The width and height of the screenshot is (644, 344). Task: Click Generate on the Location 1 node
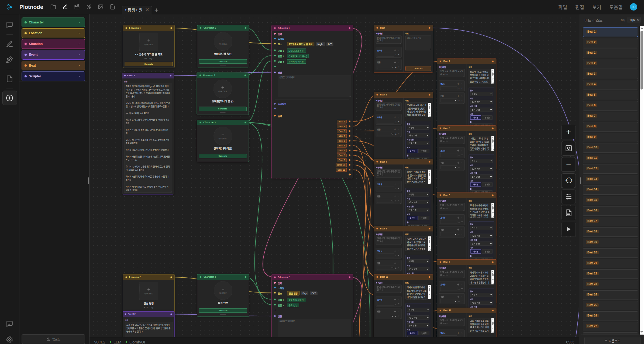point(149,64)
